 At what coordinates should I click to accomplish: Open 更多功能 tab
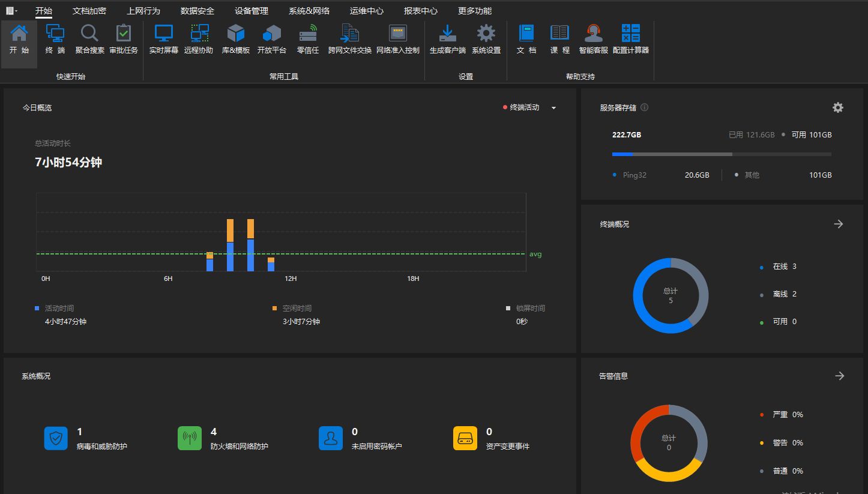point(475,11)
